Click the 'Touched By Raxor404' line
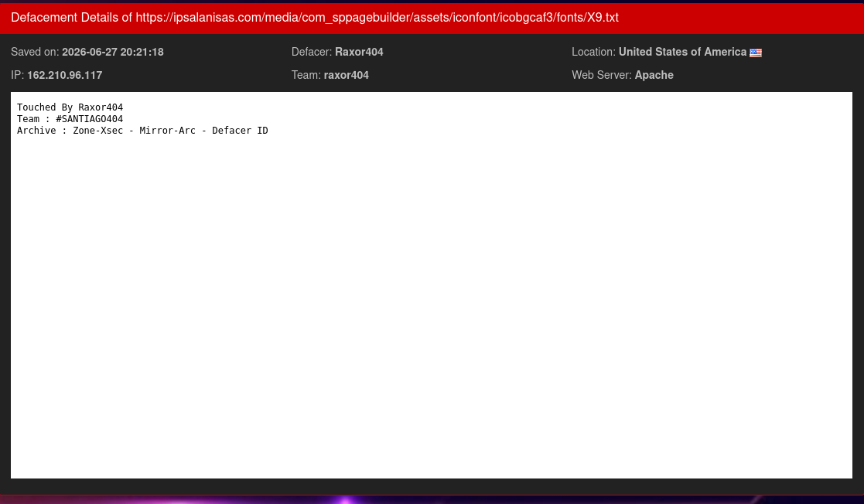 point(70,107)
